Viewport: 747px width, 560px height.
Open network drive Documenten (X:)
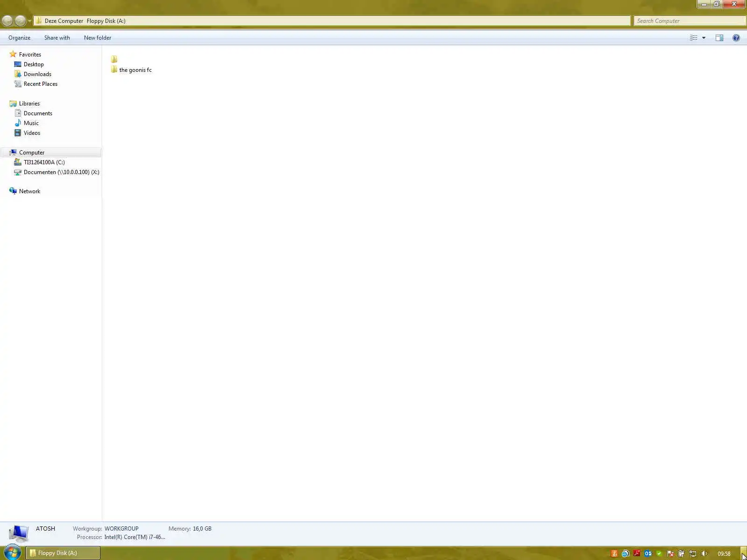coord(62,172)
